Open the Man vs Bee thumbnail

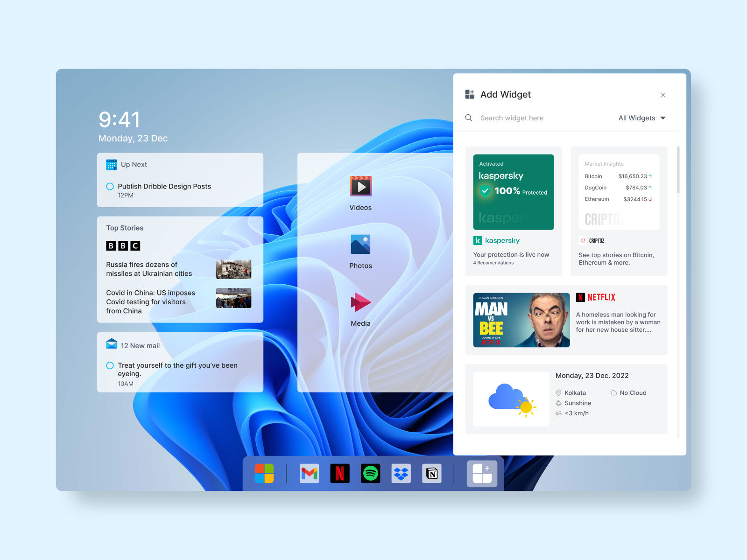coord(521,320)
